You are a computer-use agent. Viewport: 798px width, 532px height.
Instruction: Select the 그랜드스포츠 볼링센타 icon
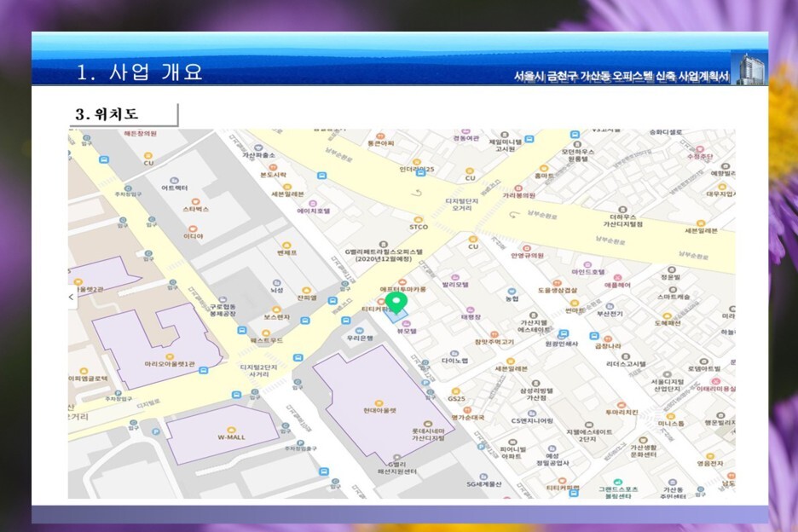[x=617, y=482]
